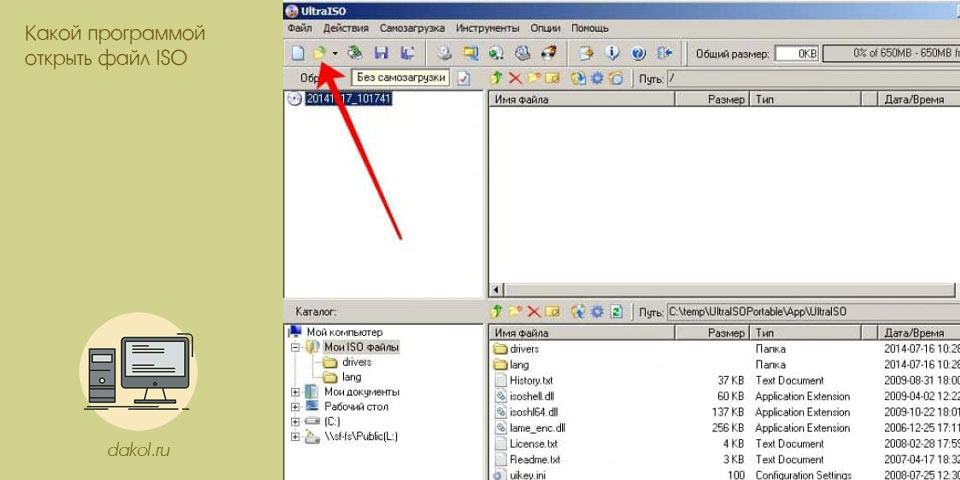Image resolution: width=960 pixels, height=480 pixels.
Task: Click globe arrow icon in image pane toolbar
Action: [x=578, y=78]
